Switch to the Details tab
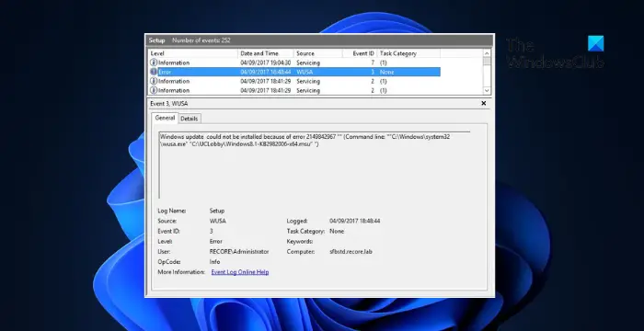 tap(190, 119)
